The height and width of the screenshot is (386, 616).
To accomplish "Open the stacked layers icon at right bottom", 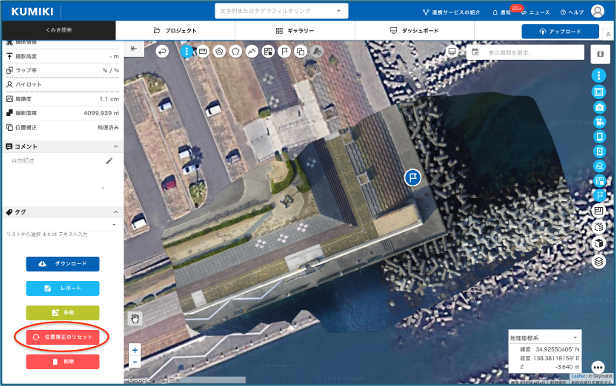I will tap(599, 261).
